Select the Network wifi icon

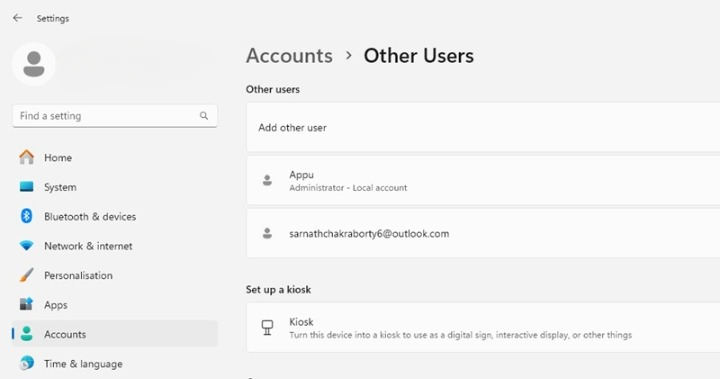click(x=26, y=245)
